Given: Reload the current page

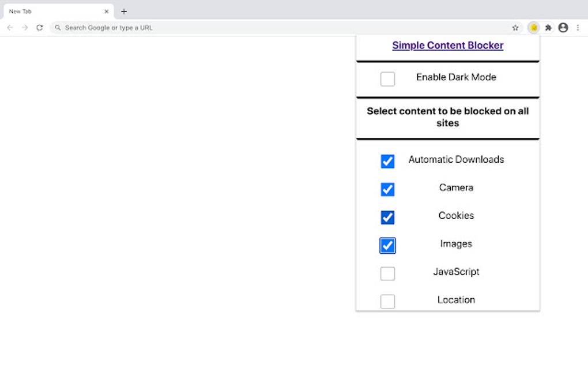Looking at the screenshot, I should point(39,27).
